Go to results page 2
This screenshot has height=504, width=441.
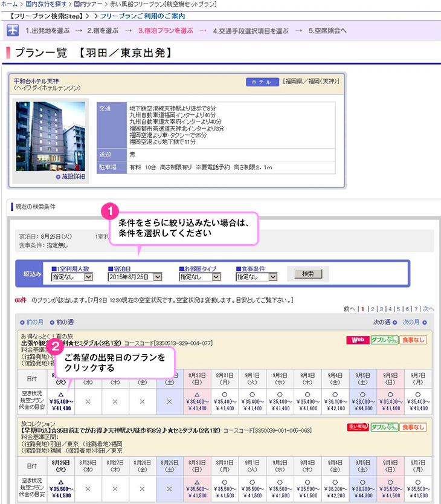click(x=372, y=309)
